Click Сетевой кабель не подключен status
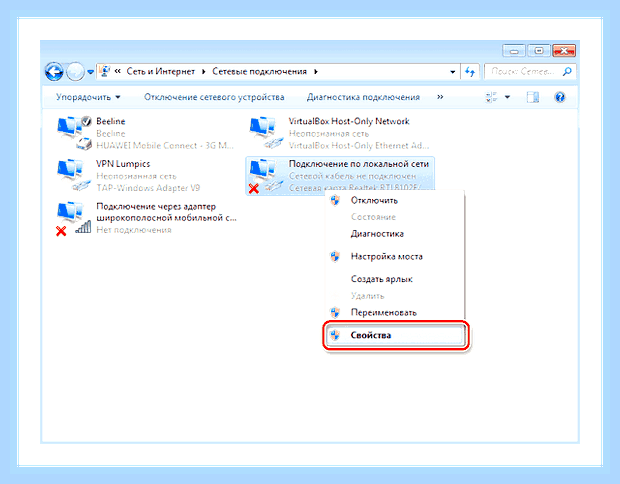The image size is (620, 484). tap(352, 176)
